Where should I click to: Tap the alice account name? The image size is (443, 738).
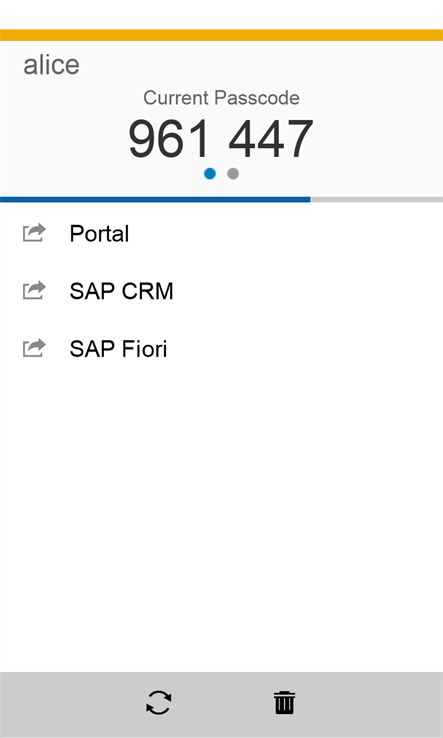click(51, 65)
